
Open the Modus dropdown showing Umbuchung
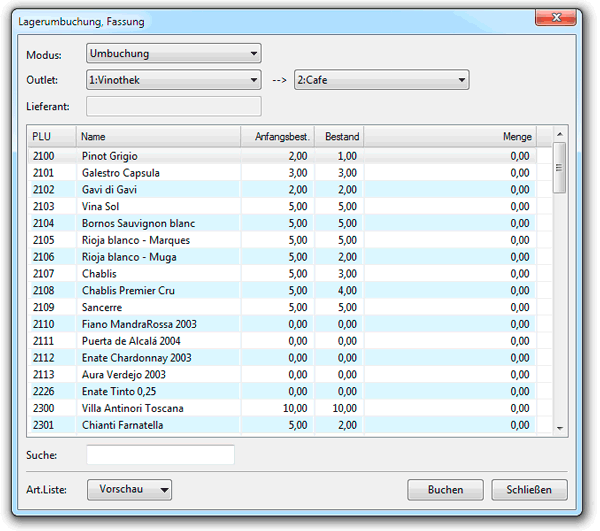173,54
